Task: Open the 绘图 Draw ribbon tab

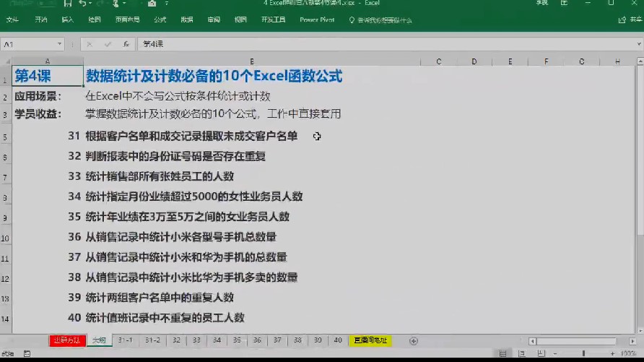Action: click(94, 20)
